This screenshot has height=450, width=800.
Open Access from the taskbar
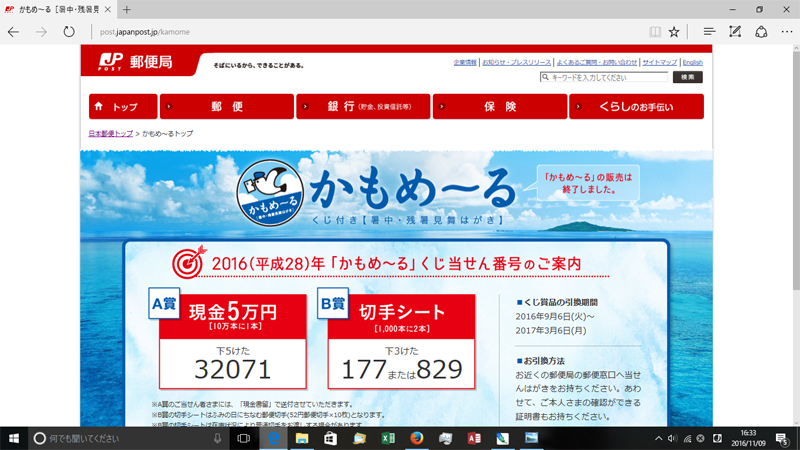coord(474,438)
